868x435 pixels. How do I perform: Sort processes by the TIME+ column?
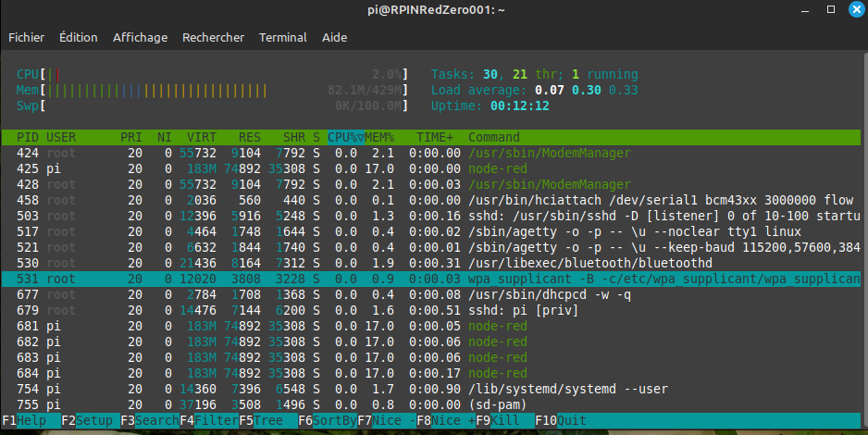[x=435, y=137]
